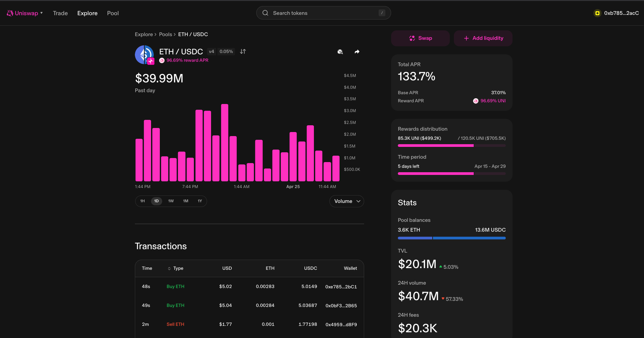Screen dimensions: 644x338
Task: Select the 1D time range
Action: point(156,201)
